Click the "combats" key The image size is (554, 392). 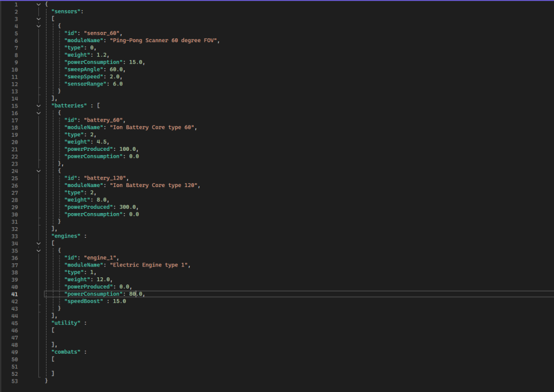[x=66, y=351]
